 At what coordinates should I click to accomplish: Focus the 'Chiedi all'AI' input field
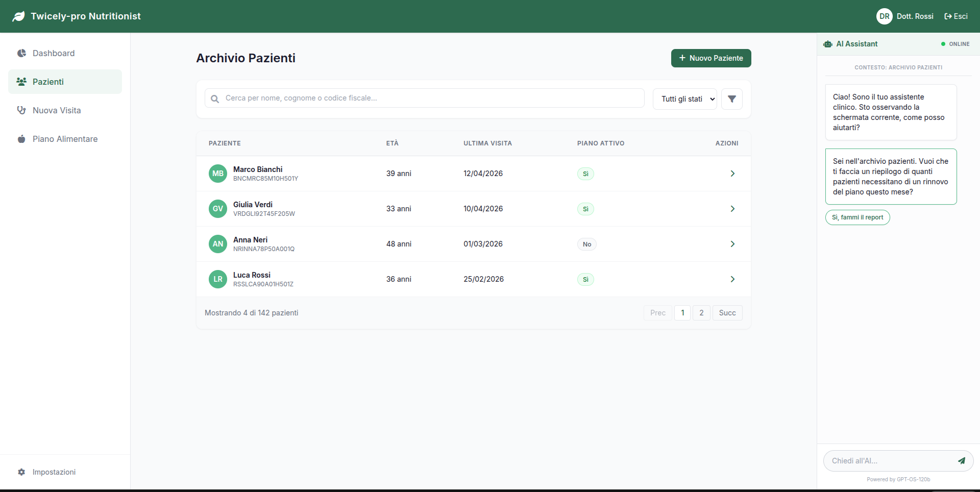tap(888, 461)
